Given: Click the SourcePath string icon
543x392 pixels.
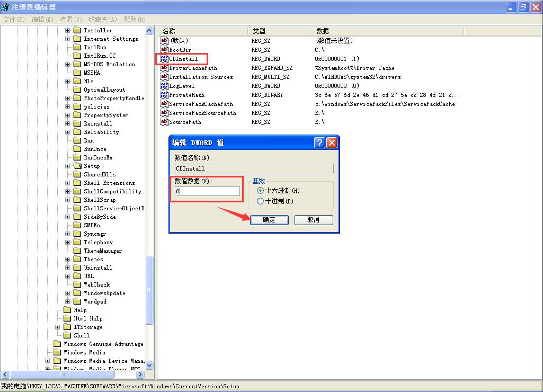Looking at the screenshot, I should [x=164, y=122].
